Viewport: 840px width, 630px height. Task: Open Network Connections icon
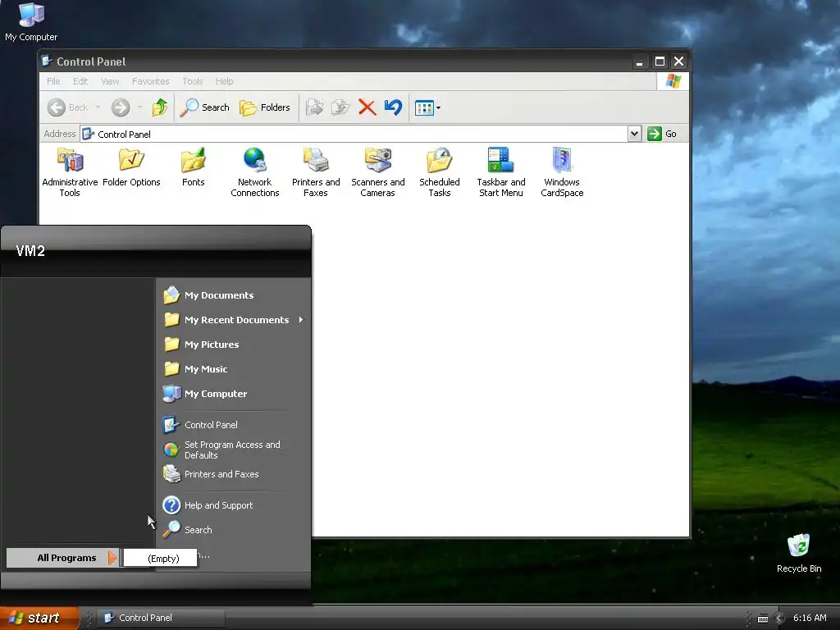pos(255,172)
